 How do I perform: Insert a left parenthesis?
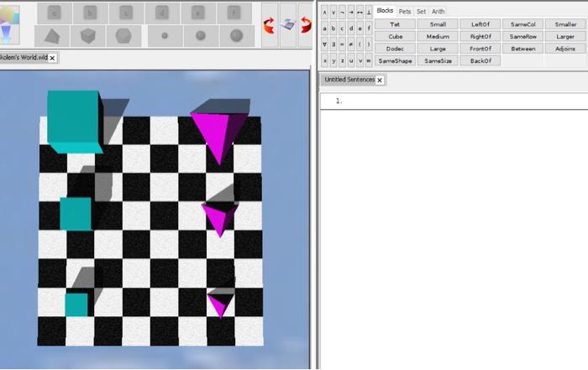(x=360, y=44)
